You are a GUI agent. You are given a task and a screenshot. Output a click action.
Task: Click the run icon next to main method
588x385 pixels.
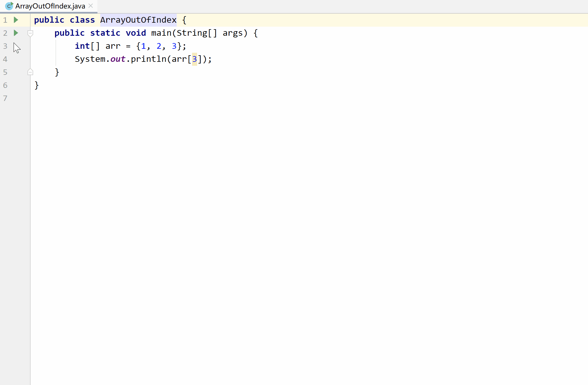point(16,33)
